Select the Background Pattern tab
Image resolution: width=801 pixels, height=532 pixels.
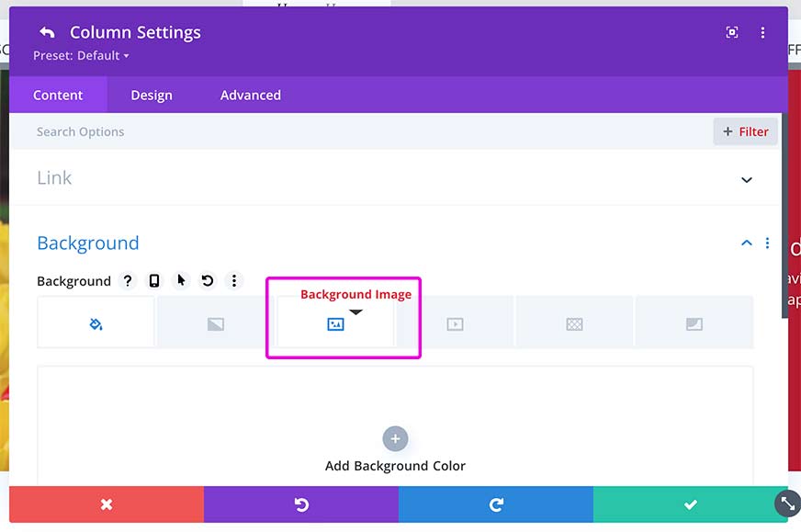pos(575,324)
